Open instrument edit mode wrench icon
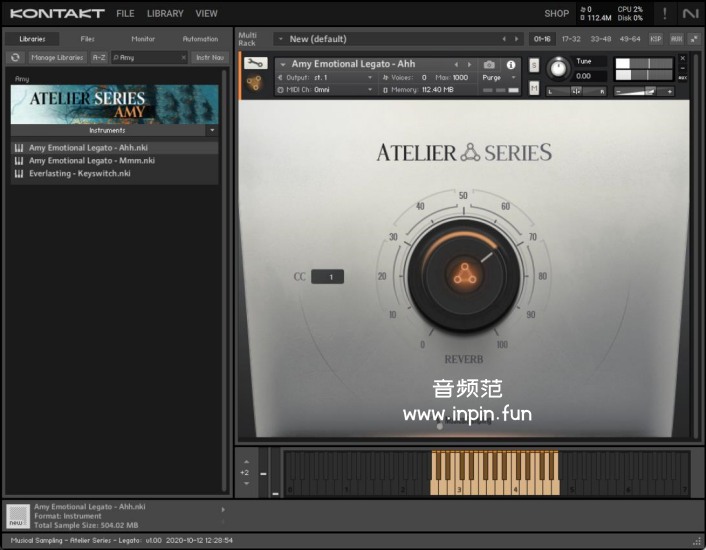This screenshot has height=550, width=706. tap(256, 63)
